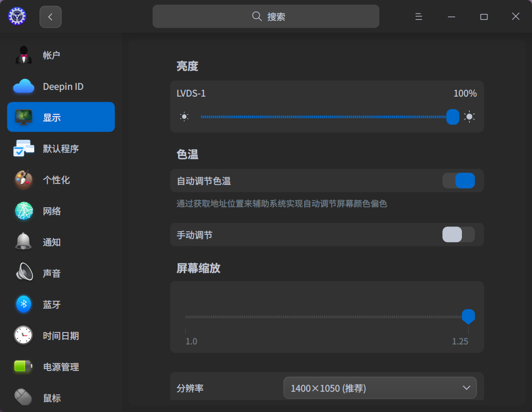Click the back arrow button

50,16
